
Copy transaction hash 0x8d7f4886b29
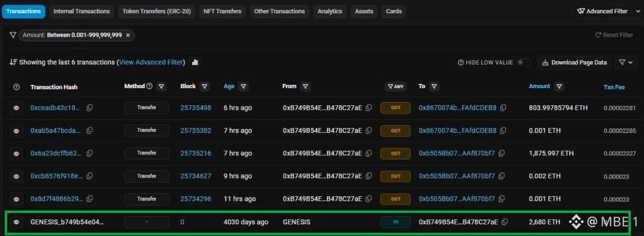click(x=90, y=199)
